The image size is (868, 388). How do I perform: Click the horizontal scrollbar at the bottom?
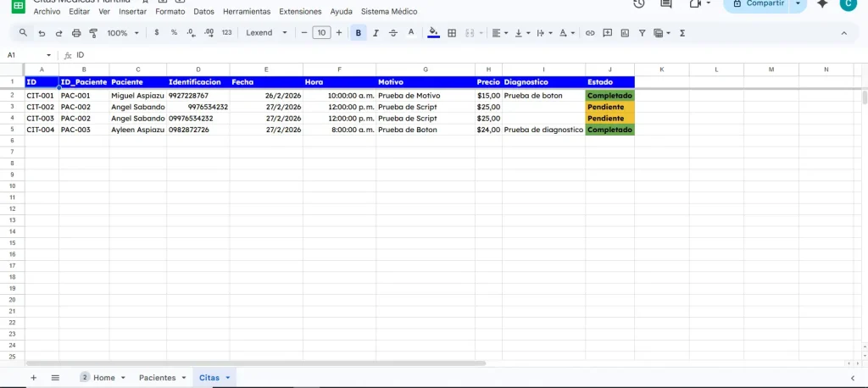click(256, 363)
